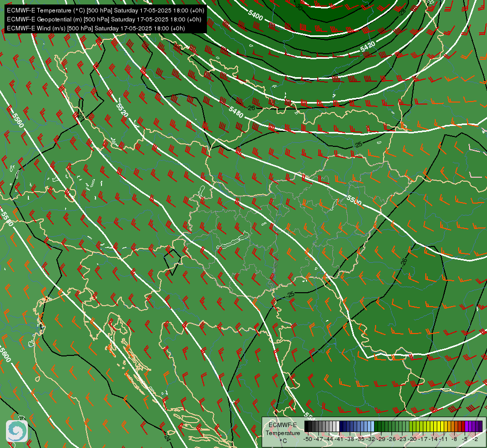Click the legend title ECMWF-E Temperature
The width and height of the screenshot is (487, 448).
[x=283, y=429]
